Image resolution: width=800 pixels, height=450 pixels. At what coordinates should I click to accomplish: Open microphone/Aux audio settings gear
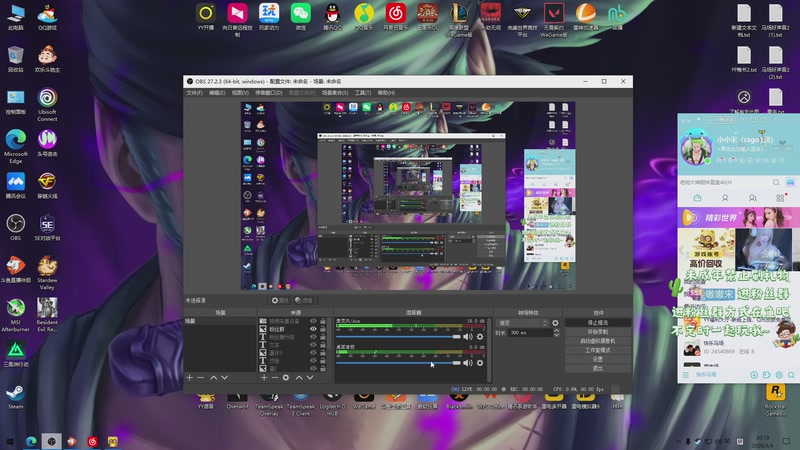click(x=480, y=337)
